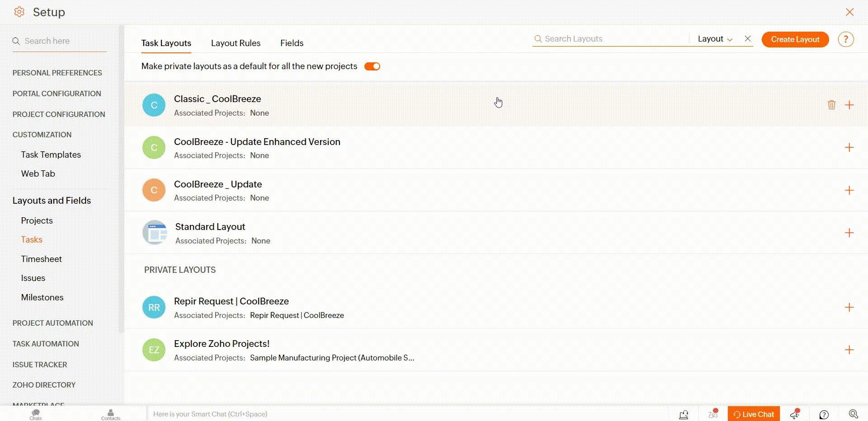Click the Setup gear icon
868x421 pixels.
coord(19,12)
